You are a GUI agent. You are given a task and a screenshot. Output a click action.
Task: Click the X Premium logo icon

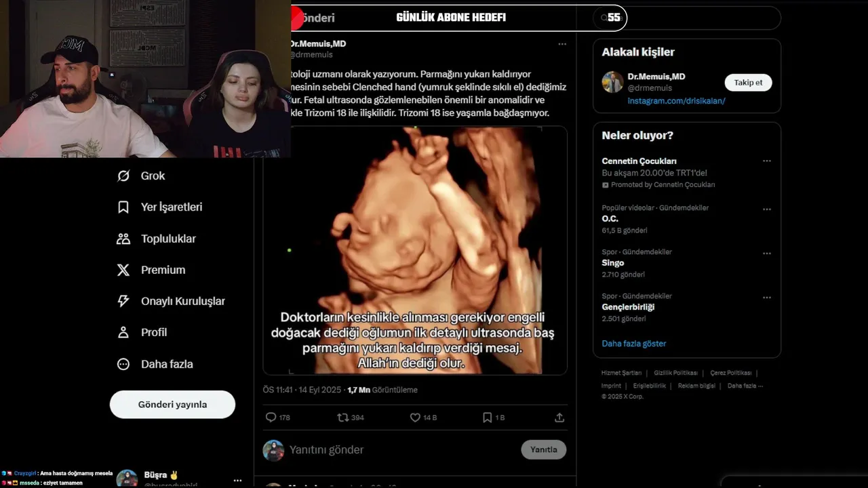point(123,270)
